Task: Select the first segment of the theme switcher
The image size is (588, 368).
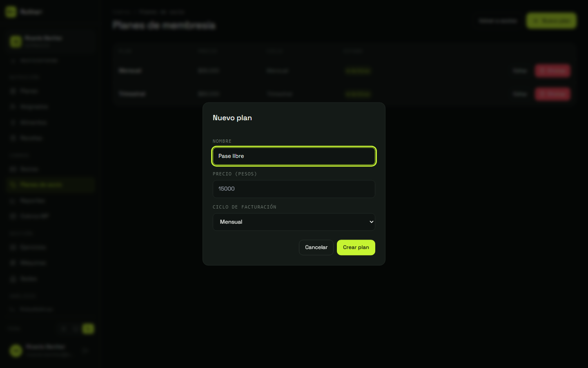Action: click(x=63, y=328)
